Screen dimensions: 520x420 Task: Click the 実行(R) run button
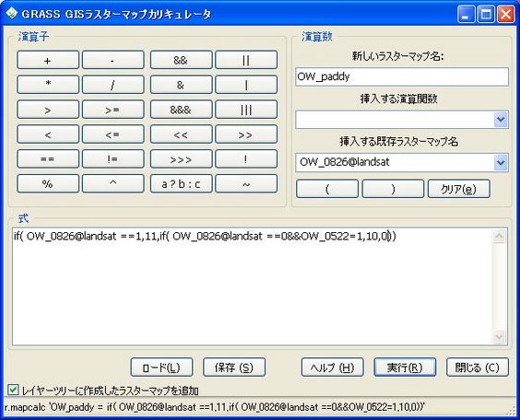(405, 367)
